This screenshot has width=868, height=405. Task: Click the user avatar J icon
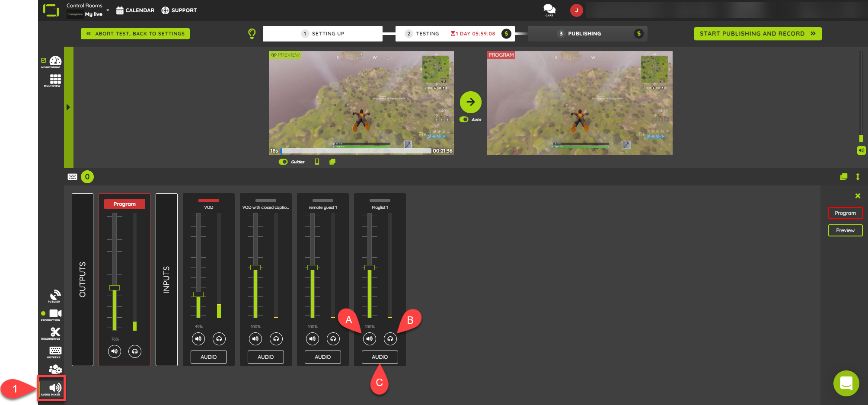coord(577,10)
